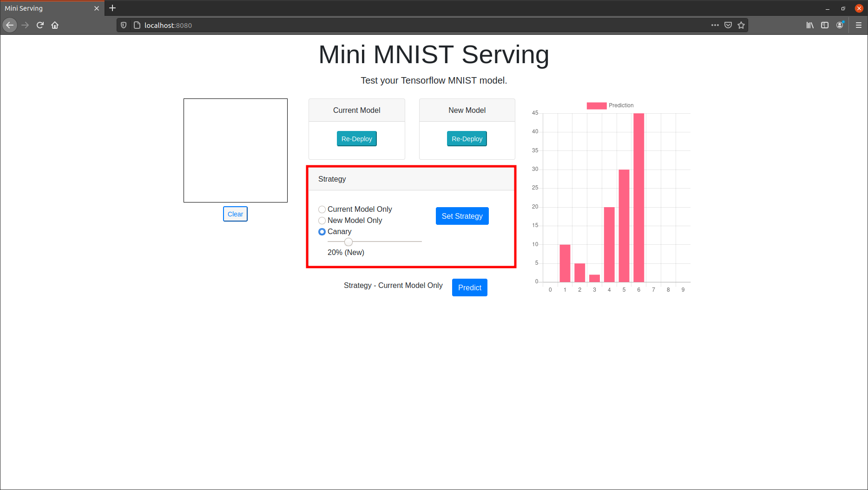Click the tallest bar for digit 6

[639, 197]
